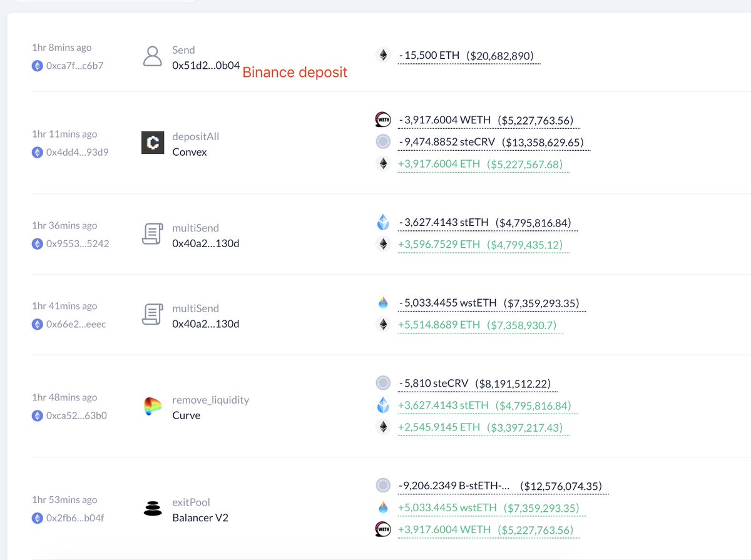The image size is (751, 560).
Task: Click the Ethereum chain icon next to 0x2fb6…b04f
Action: [x=38, y=518]
